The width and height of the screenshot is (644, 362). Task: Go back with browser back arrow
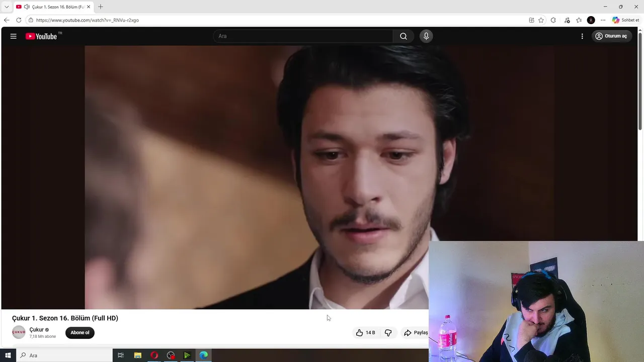tap(7, 20)
